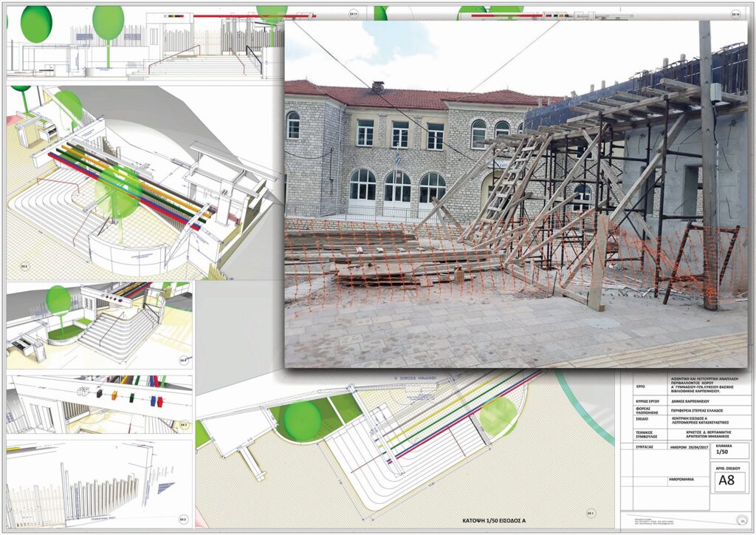Click the view marker on staircase perspective
The height and width of the screenshot is (535, 756).
183,360
